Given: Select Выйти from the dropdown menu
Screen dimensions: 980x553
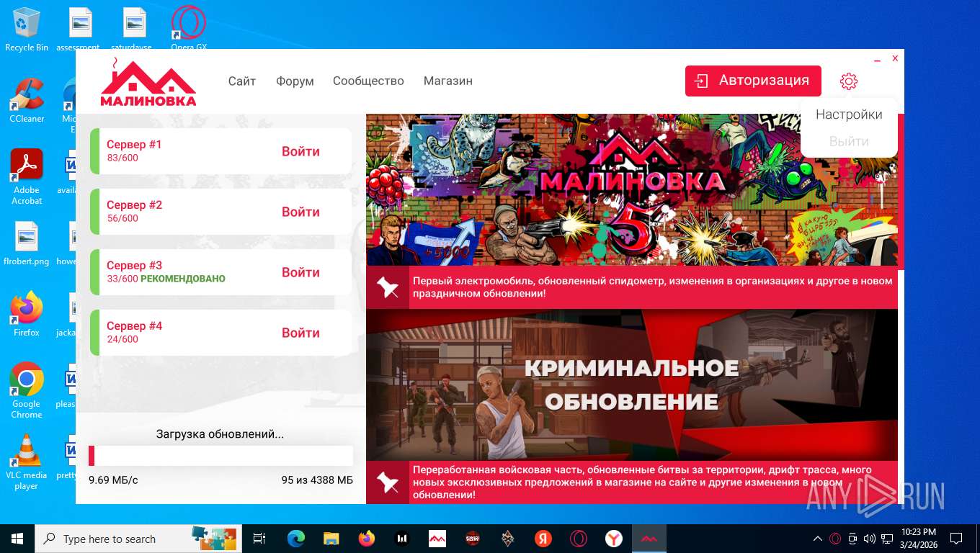Looking at the screenshot, I should (x=849, y=141).
